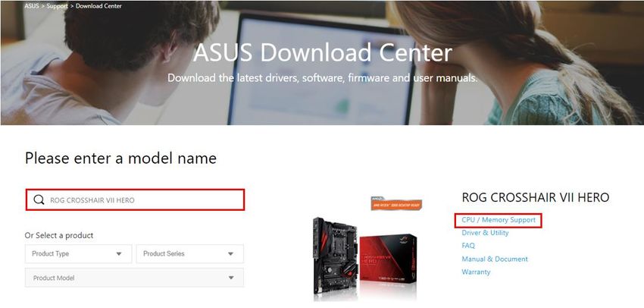Click the 'Please enter a model name' heading
644x308 pixels.
click(120, 158)
